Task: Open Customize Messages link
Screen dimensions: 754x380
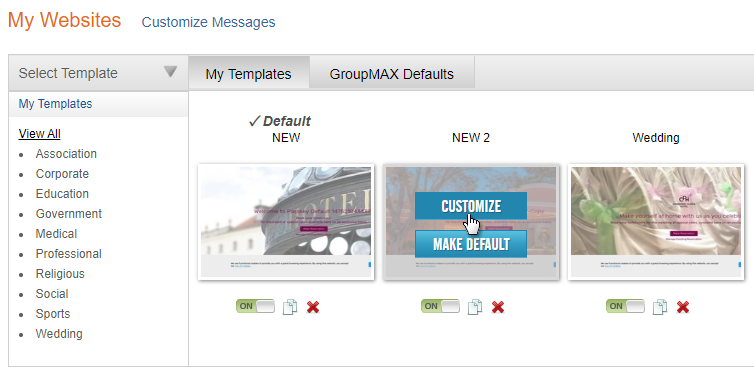Action: click(x=208, y=22)
